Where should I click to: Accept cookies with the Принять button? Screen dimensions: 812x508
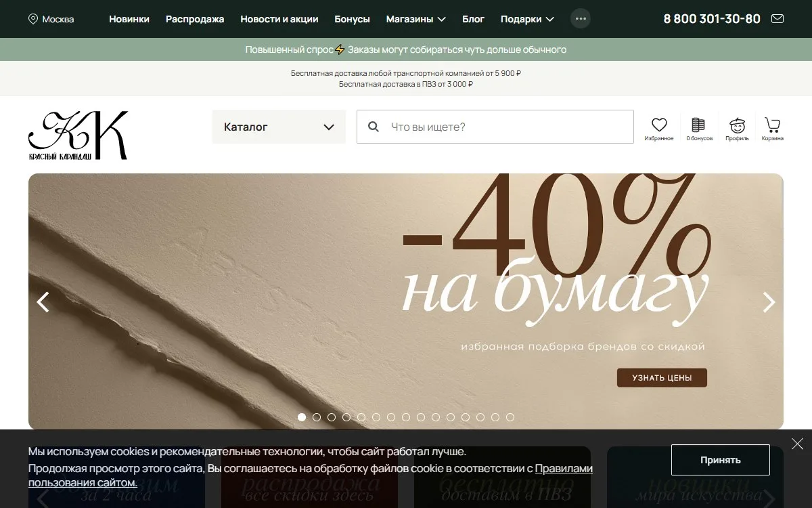coord(720,460)
